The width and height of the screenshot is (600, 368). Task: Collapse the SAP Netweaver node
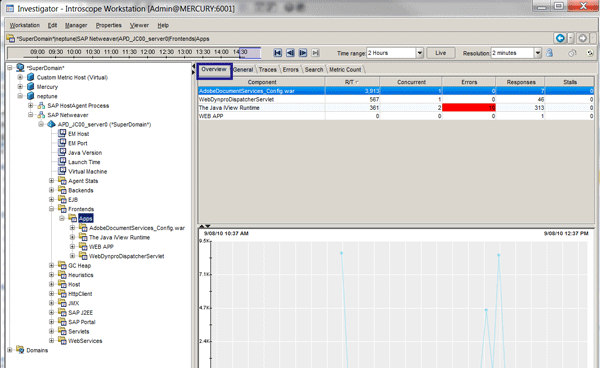pos(31,115)
